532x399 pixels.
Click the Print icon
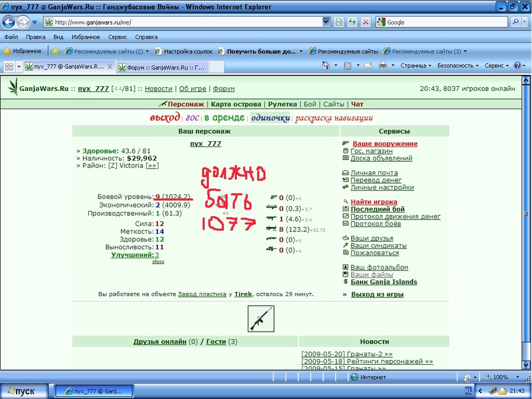pos(383,65)
